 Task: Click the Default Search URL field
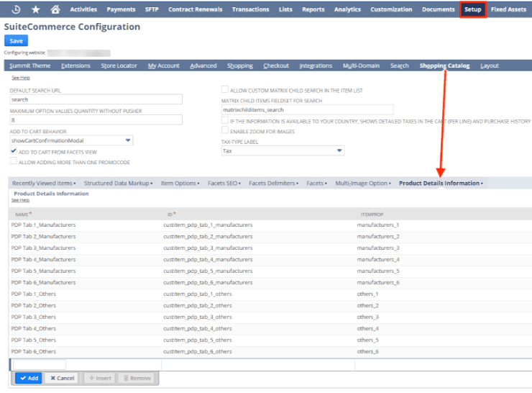pos(96,99)
